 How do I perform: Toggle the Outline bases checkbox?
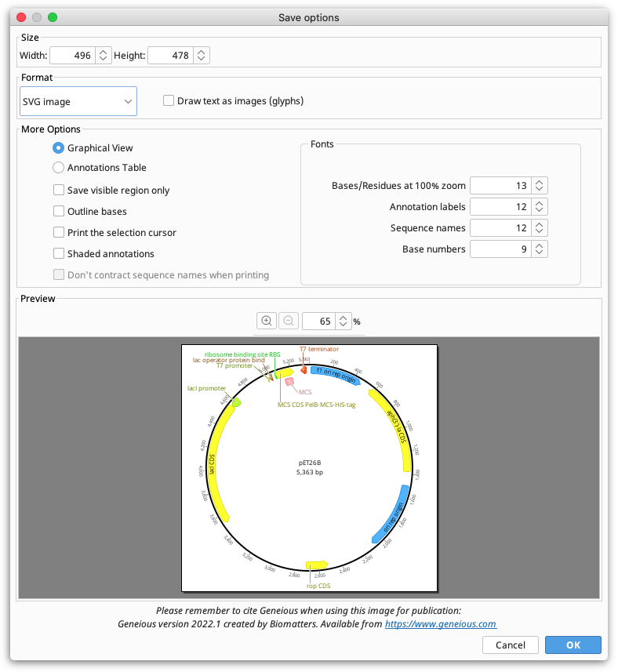click(x=59, y=211)
